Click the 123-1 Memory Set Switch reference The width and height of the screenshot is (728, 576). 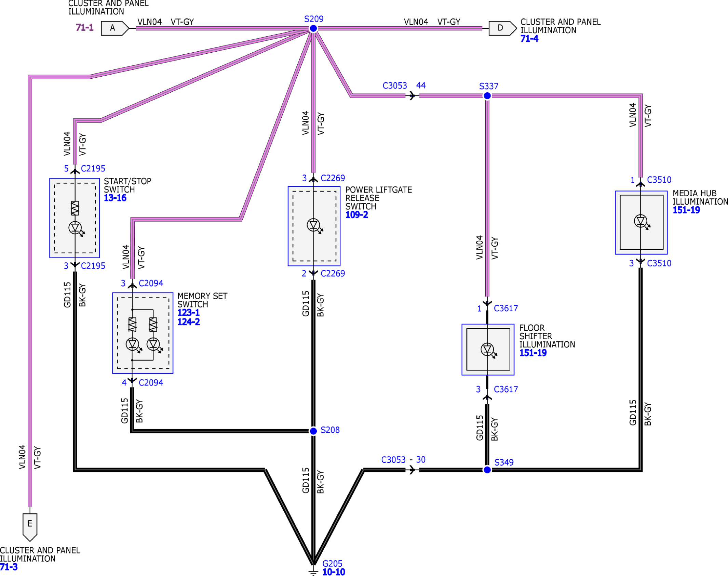click(188, 313)
